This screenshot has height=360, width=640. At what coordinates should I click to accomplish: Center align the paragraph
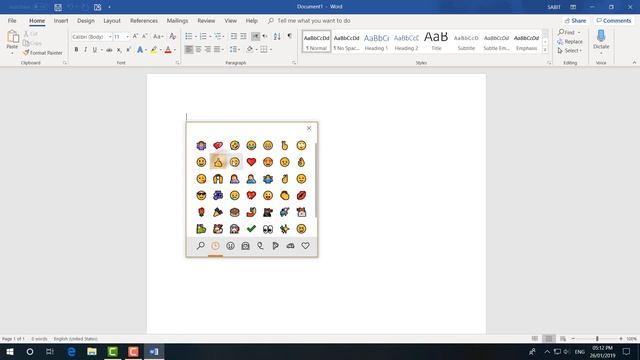(198, 50)
